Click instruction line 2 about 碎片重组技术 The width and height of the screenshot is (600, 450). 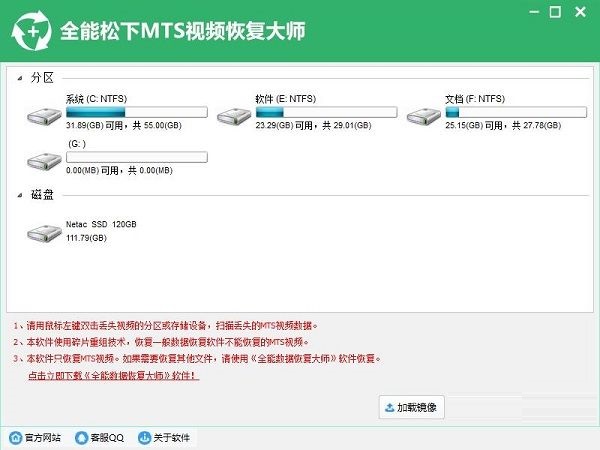[x=161, y=342]
